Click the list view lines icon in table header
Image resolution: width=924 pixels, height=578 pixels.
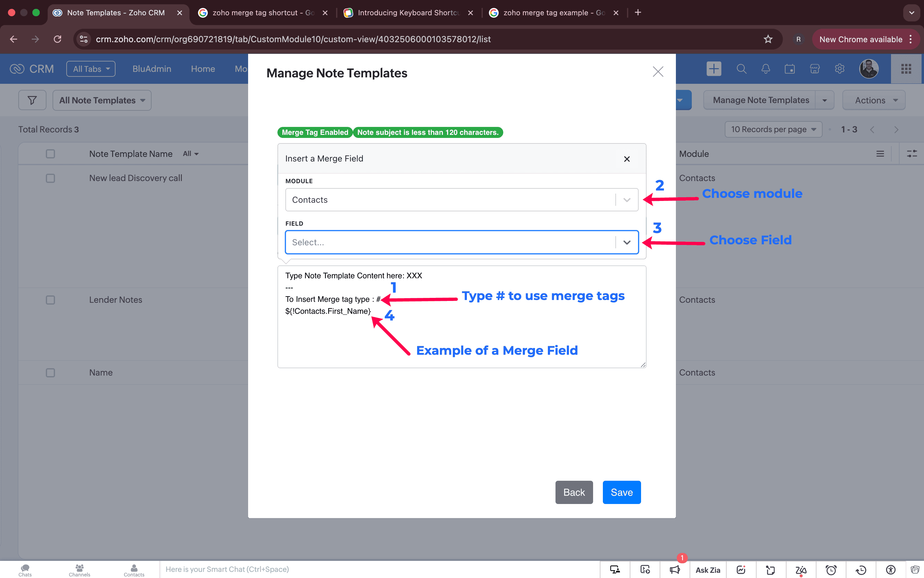(880, 154)
